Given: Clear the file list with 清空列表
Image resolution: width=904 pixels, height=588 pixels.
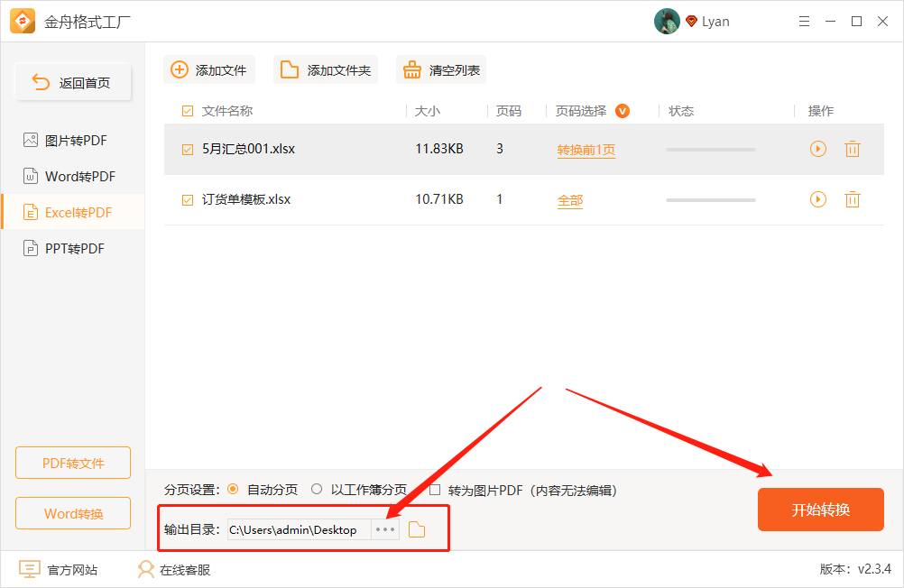Looking at the screenshot, I should tap(440, 69).
